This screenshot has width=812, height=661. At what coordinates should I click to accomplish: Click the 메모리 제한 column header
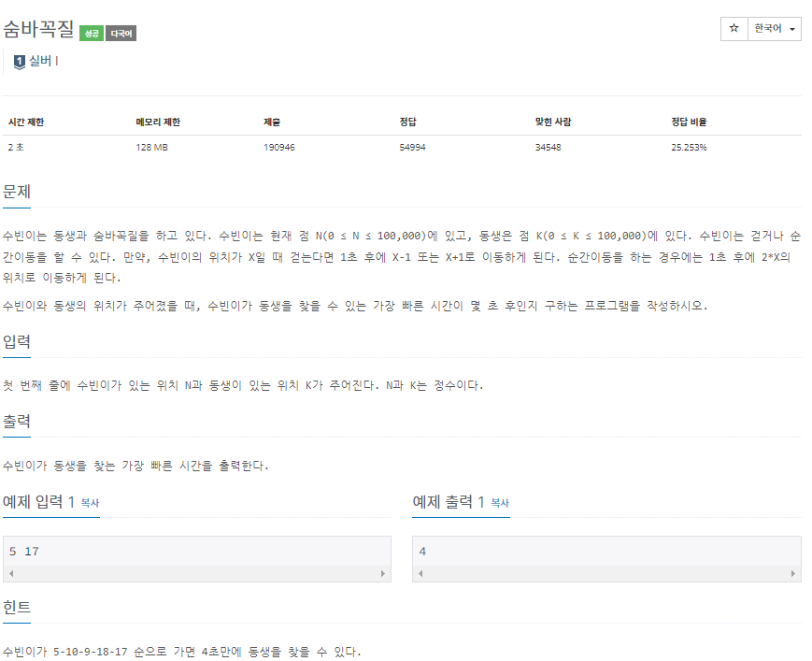pyautogui.click(x=158, y=122)
